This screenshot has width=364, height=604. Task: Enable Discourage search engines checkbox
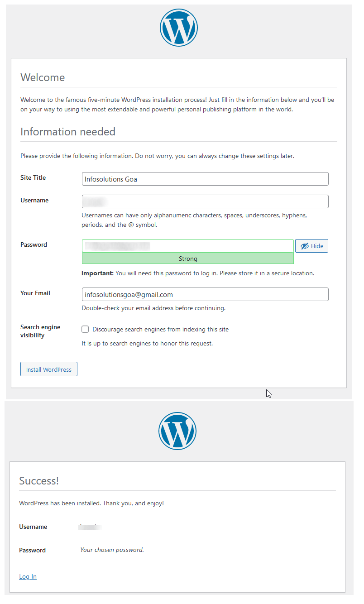(x=85, y=329)
